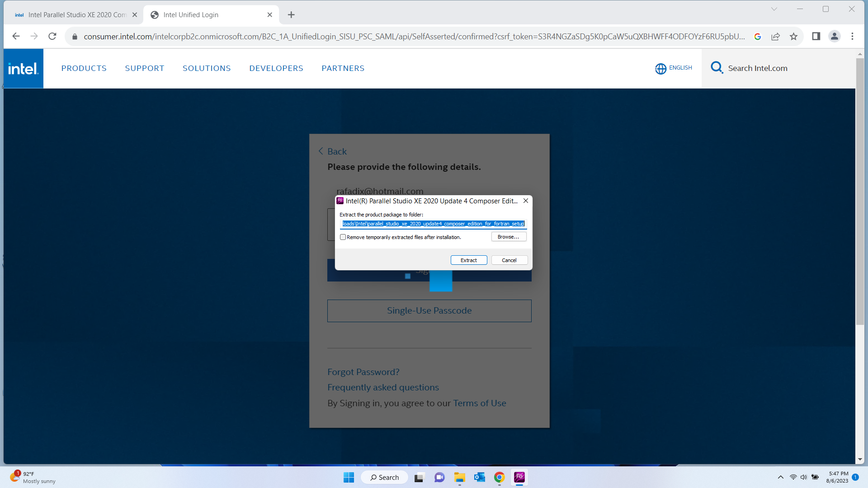Image resolution: width=868 pixels, height=488 pixels.
Task: Click the extract folder path field
Action: pos(433,224)
